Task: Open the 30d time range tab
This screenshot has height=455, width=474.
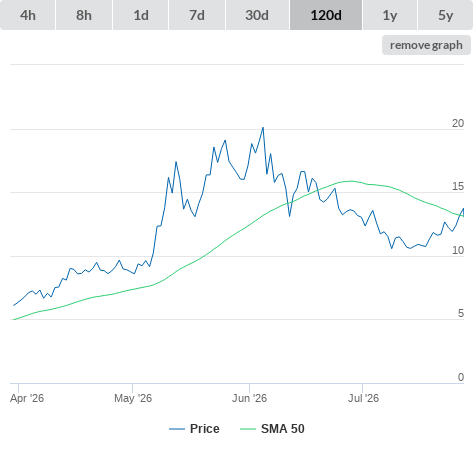Action: [x=257, y=15]
